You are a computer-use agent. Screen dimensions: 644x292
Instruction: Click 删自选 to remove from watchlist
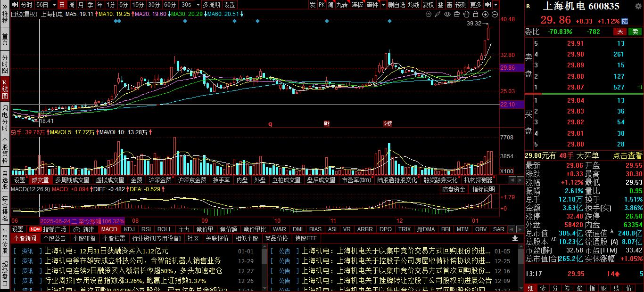pyautogui.click(x=396, y=5)
